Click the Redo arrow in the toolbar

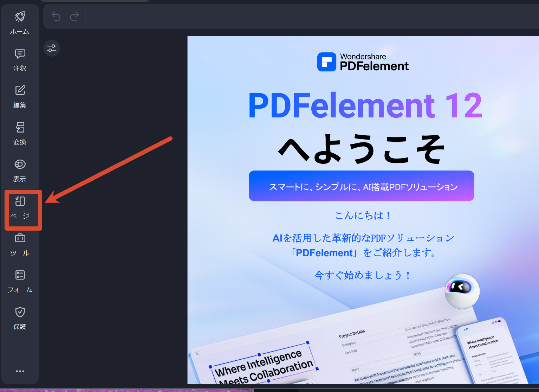pos(74,17)
